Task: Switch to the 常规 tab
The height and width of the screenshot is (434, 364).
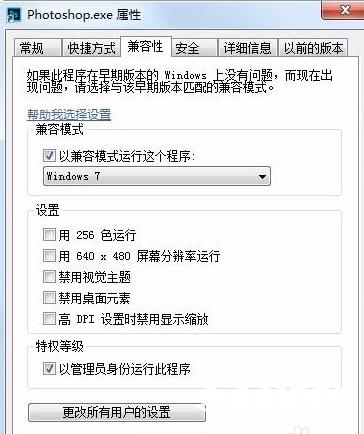Action: pos(32,48)
